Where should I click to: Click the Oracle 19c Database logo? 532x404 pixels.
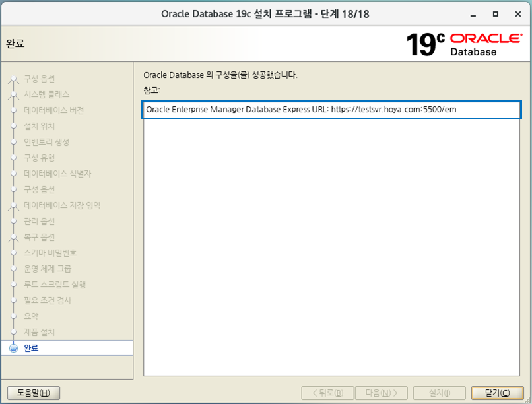pos(464,44)
